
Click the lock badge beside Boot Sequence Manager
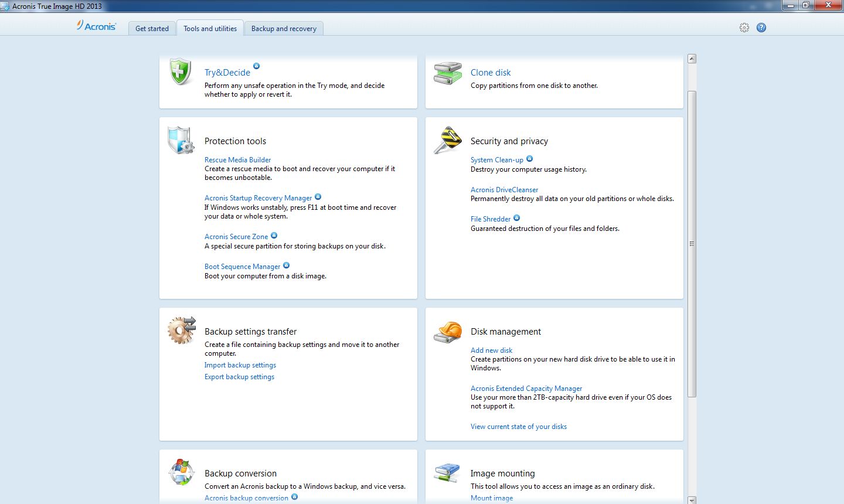[x=286, y=265]
